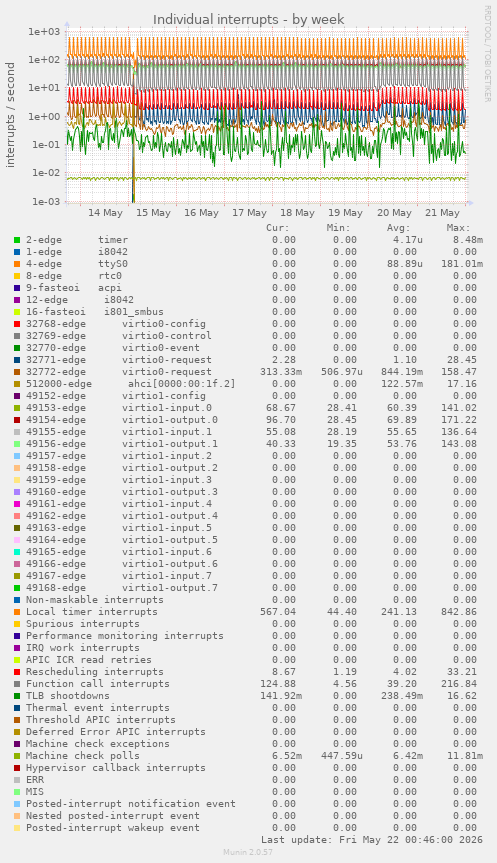Select the gray Function call interrupts swatch

click(17, 684)
